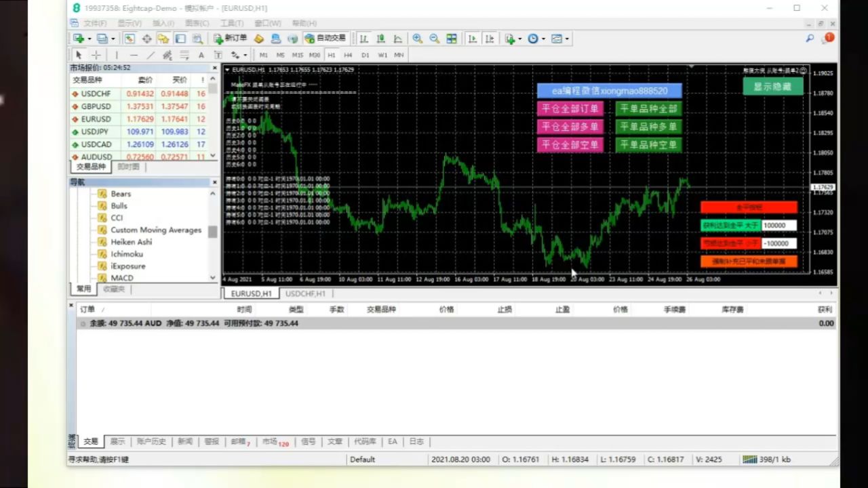
Task: Click 平单品种多单 green button
Action: [649, 127]
